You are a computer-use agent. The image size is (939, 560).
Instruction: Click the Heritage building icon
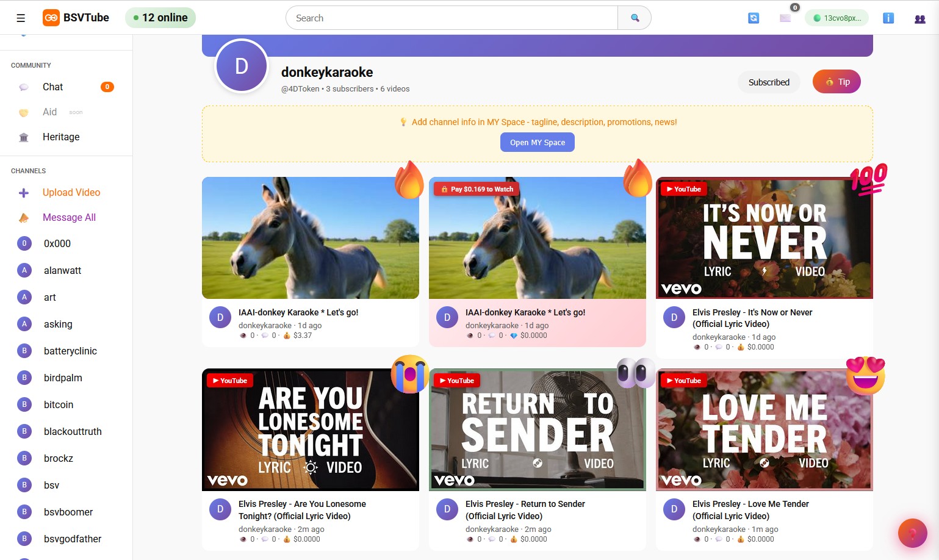point(24,137)
